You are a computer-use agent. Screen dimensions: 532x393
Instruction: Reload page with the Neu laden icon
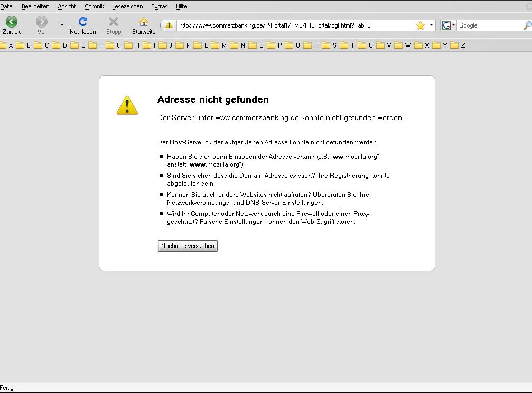pos(83,22)
